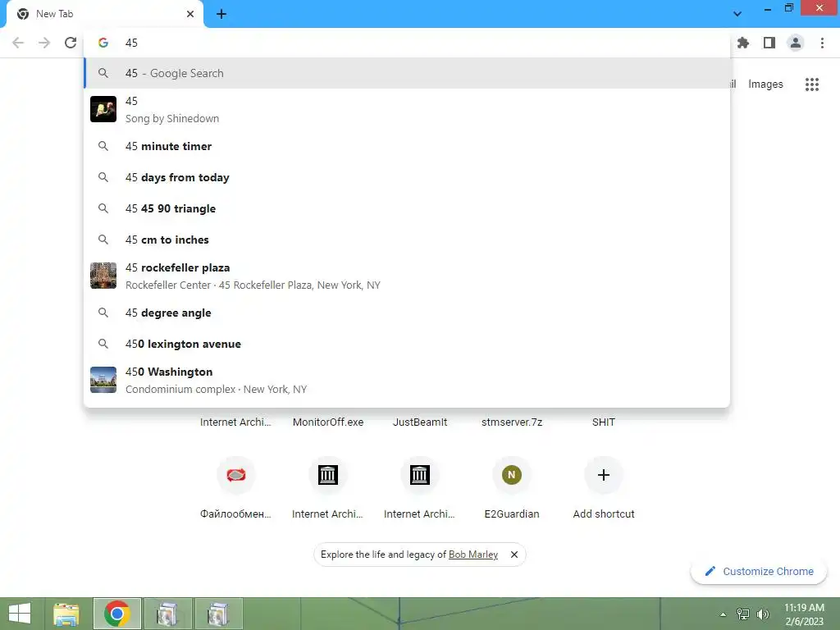Select the '45 Song by Shinedown' suggestion

[407, 109]
